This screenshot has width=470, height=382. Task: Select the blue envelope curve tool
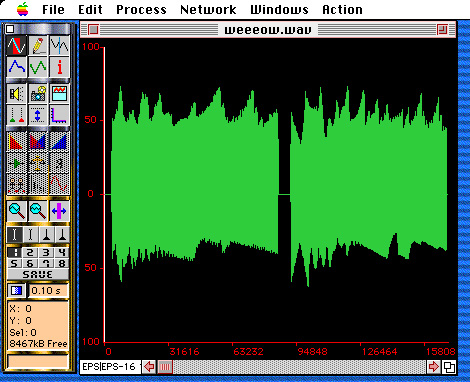coord(16,67)
